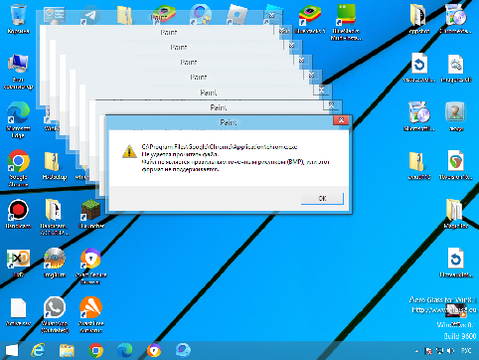Click the 'Не удается прочитать файл' message line
The image size is (479, 360).
180,154
